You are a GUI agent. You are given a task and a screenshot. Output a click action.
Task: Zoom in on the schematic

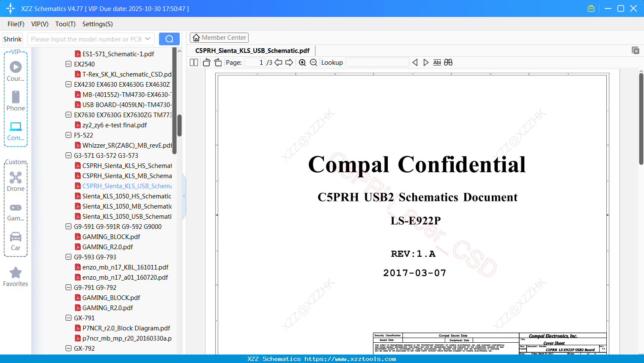[302, 63]
